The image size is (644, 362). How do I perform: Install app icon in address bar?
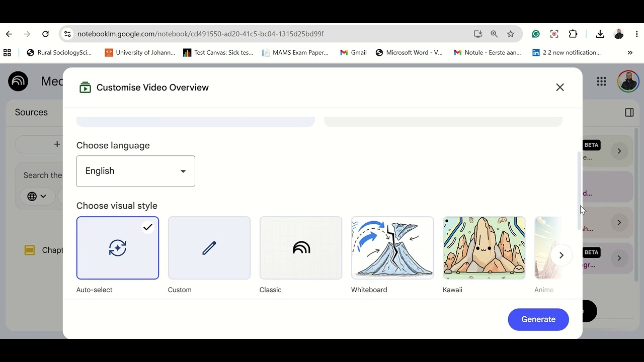(478, 34)
